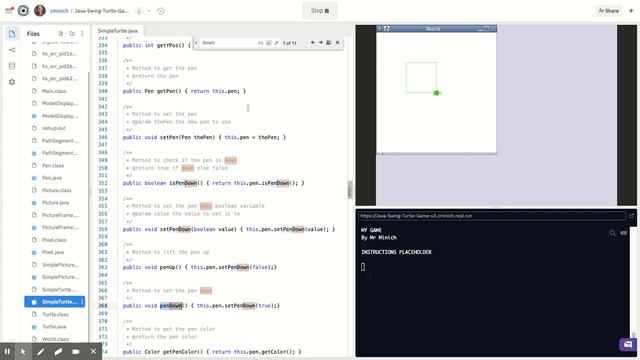Open World.class in the file list

[x=55, y=339]
